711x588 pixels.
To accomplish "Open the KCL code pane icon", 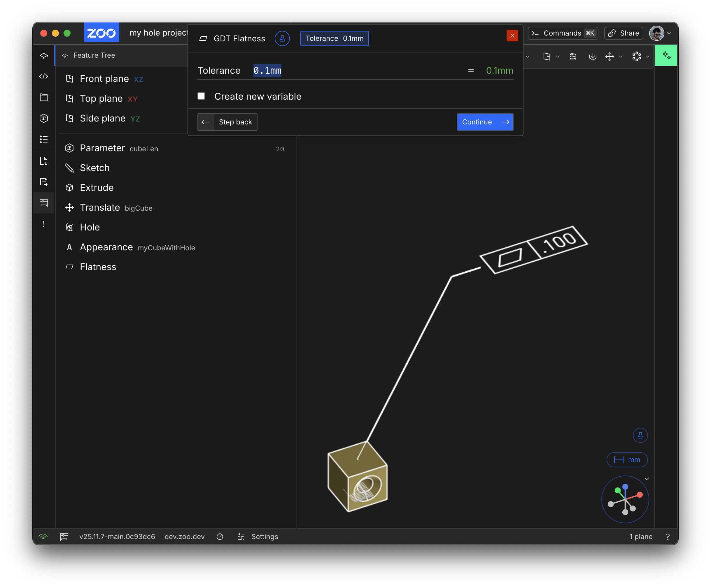I will pyautogui.click(x=44, y=76).
